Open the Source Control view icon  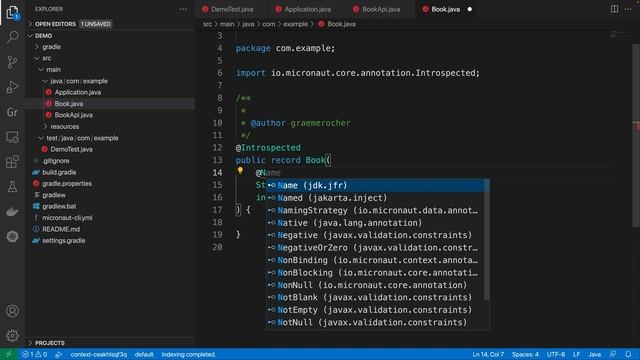point(13,62)
